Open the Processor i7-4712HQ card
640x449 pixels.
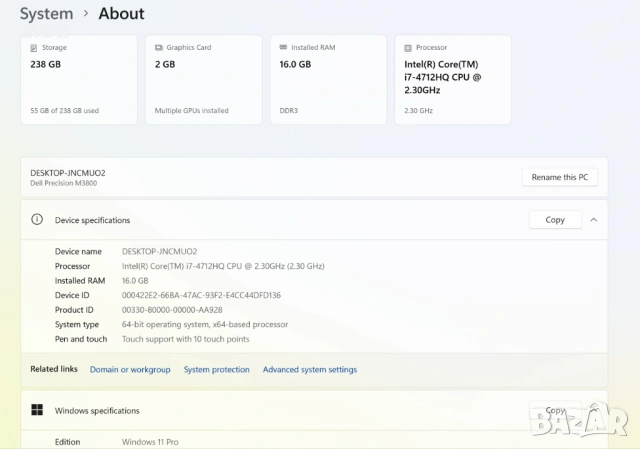coord(453,80)
